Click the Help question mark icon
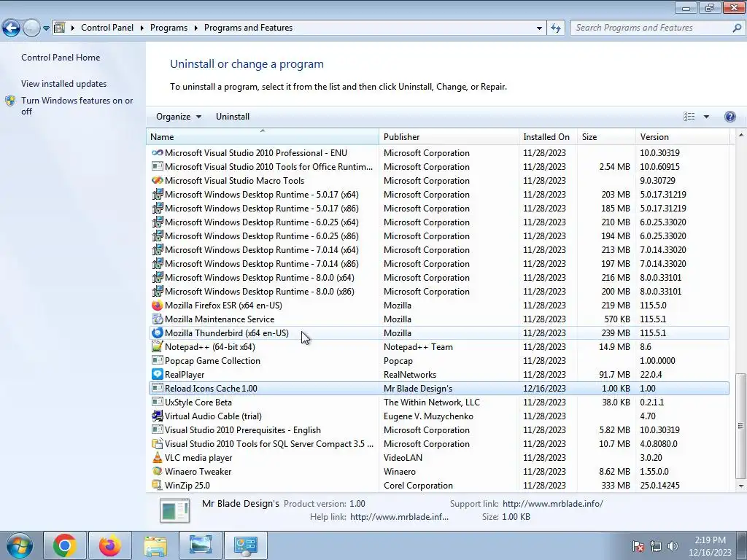The height and width of the screenshot is (560, 747). tap(729, 117)
